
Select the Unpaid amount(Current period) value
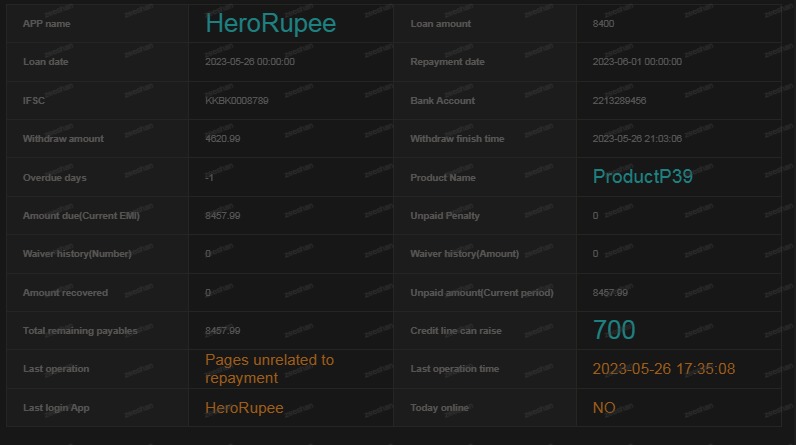point(610,293)
